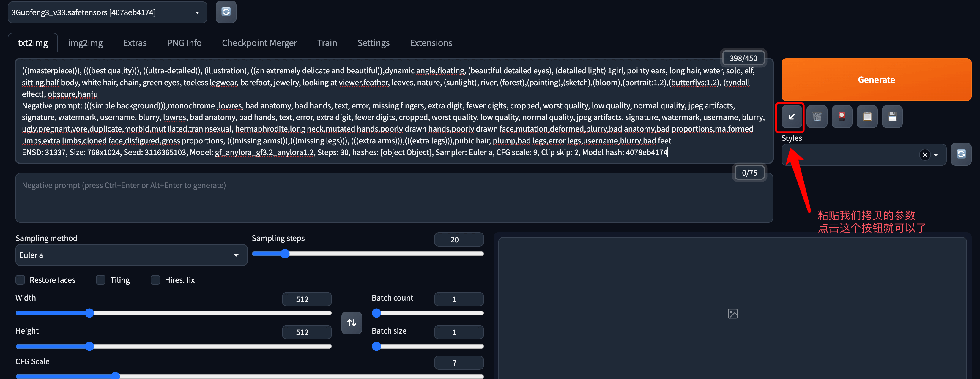Toggle the Tiling checkbox
980x379 pixels.
tap(101, 280)
